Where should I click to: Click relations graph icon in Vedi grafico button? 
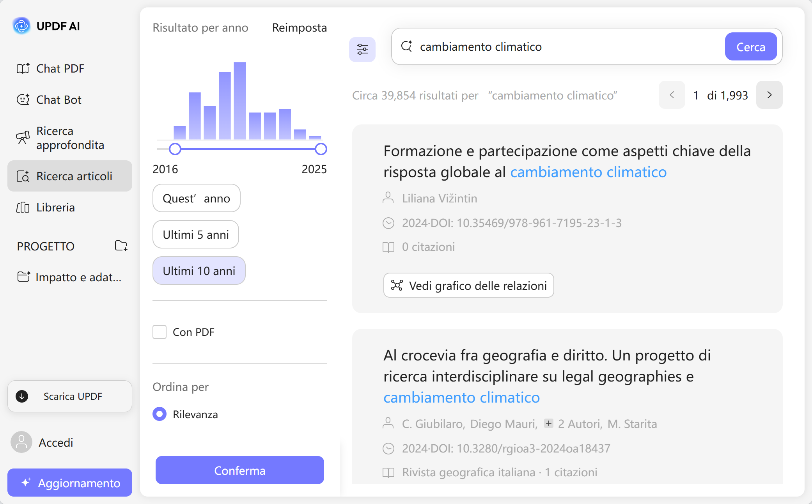[397, 286]
